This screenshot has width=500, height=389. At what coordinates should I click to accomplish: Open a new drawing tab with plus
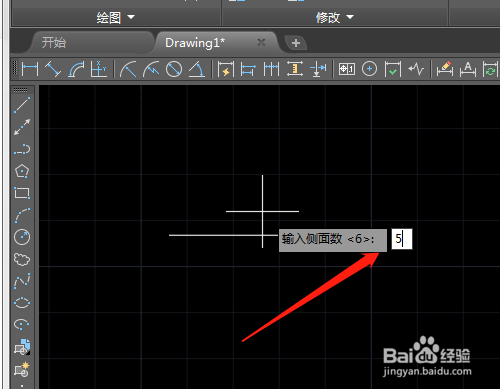[296, 43]
